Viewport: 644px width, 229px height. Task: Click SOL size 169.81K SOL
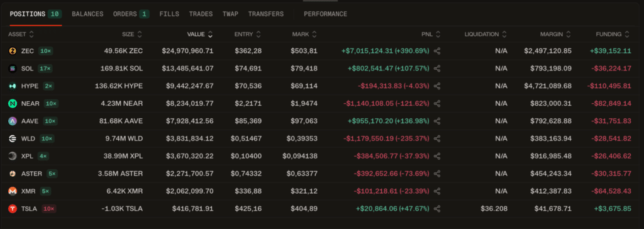pyautogui.click(x=121, y=69)
